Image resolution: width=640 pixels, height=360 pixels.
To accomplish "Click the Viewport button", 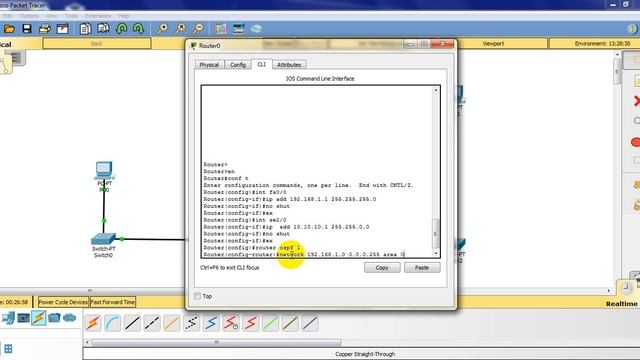I will pos(493,43).
